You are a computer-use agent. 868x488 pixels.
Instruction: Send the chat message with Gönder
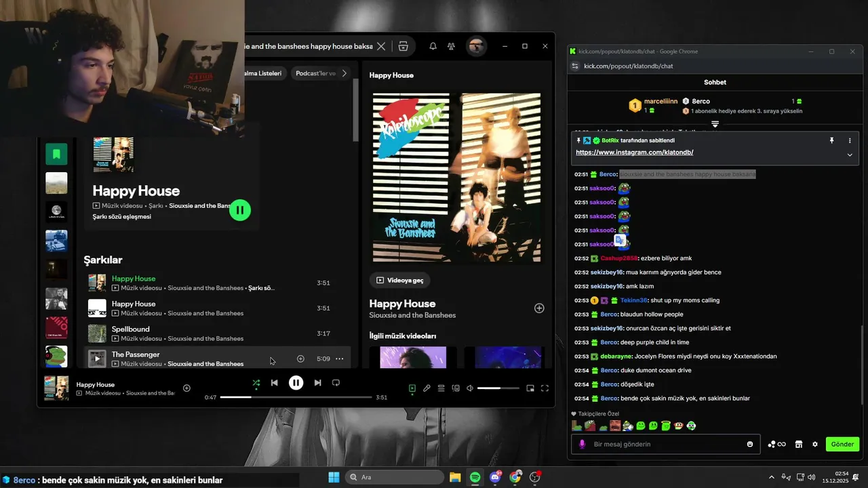coord(842,444)
